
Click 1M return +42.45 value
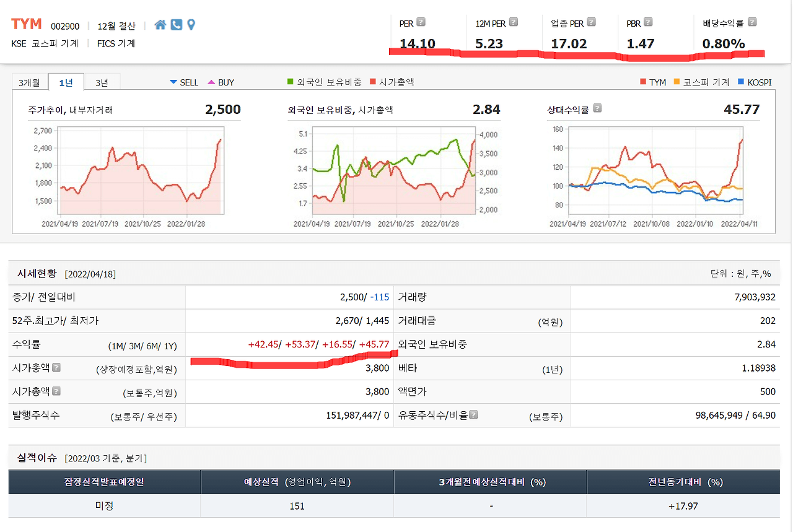point(263,344)
